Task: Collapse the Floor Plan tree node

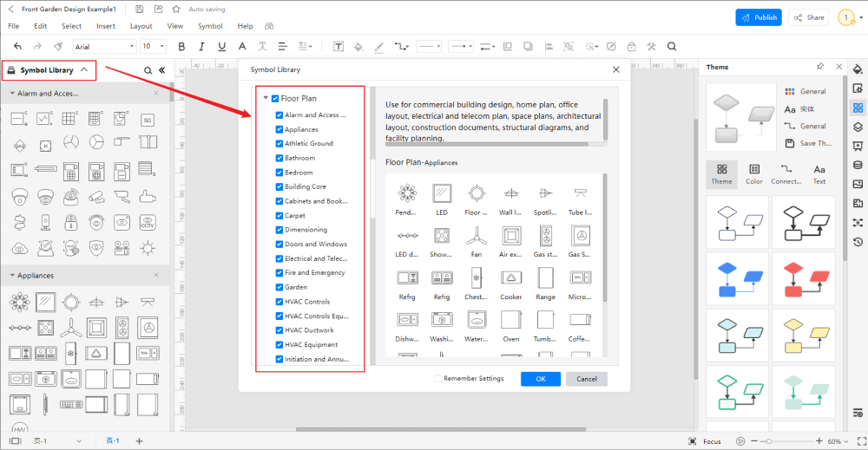Action: click(266, 99)
